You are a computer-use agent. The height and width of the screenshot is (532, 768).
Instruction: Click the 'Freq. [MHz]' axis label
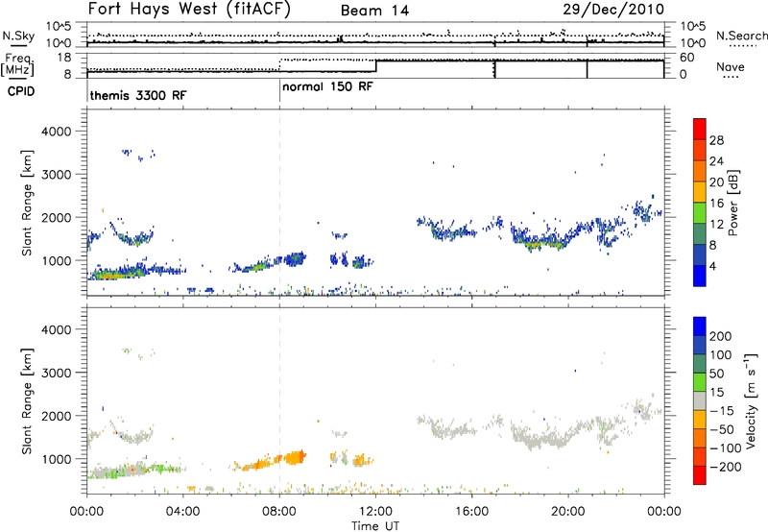17,65
